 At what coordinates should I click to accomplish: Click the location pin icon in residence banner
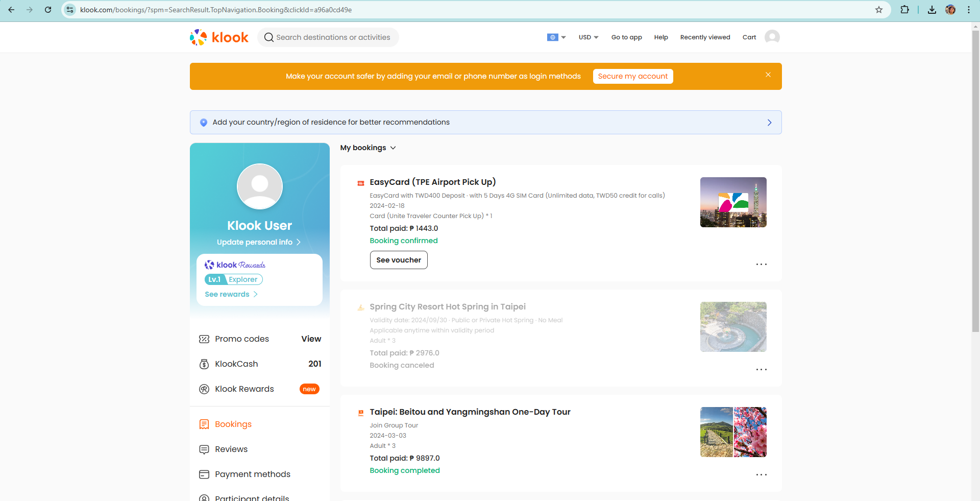(204, 123)
